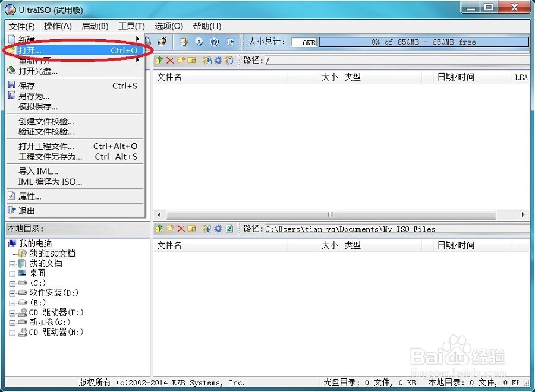The image size is (535, 392).
Task: Click the horizontal scrollbar right arrow
Action: click(x=523, y=215)
